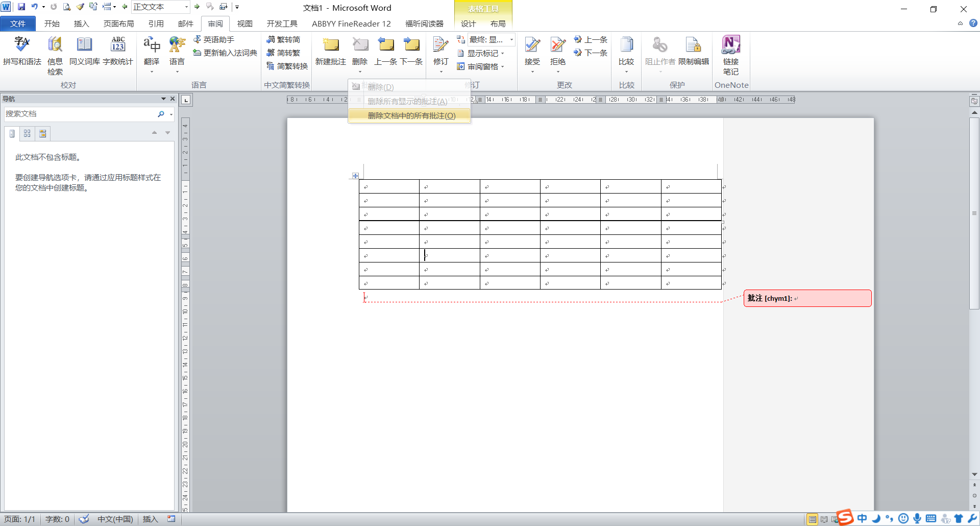Click the Sogou input method logo

point(845,517)
